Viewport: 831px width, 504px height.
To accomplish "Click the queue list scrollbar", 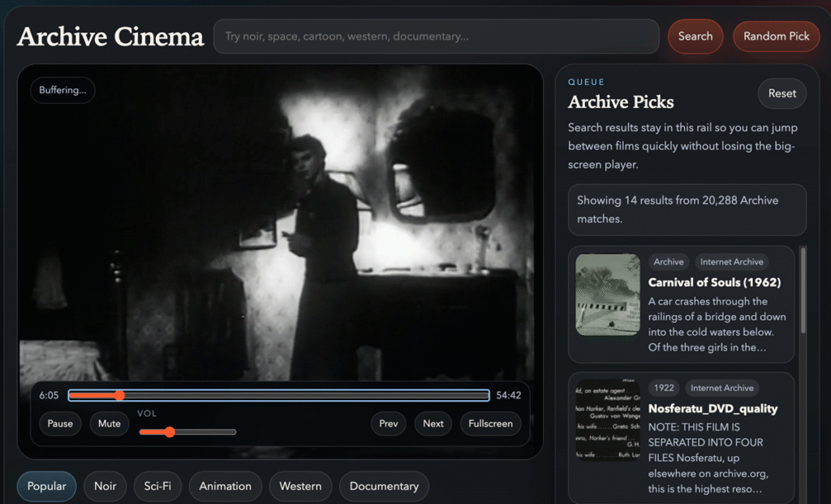I will (803, 292).
